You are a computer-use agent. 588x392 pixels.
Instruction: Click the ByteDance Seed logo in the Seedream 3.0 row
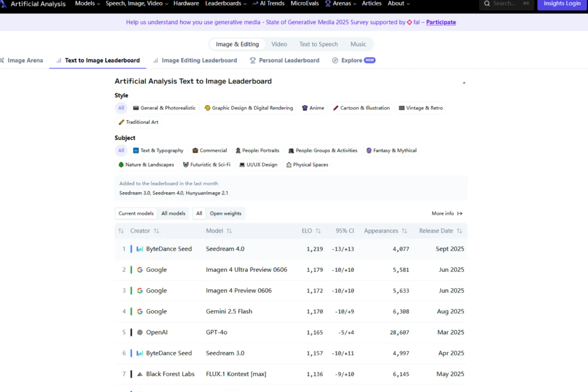click(x=140, y=353)
